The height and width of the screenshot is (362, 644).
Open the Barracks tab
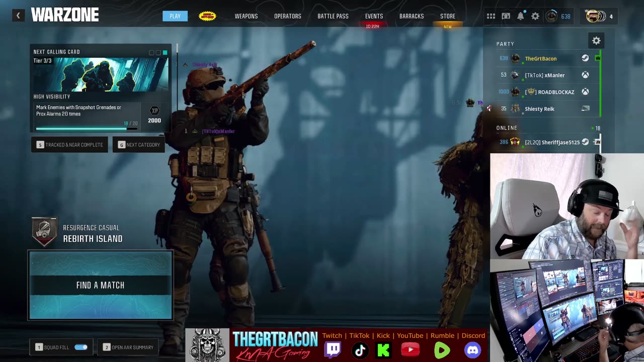(x=412, y=17)
